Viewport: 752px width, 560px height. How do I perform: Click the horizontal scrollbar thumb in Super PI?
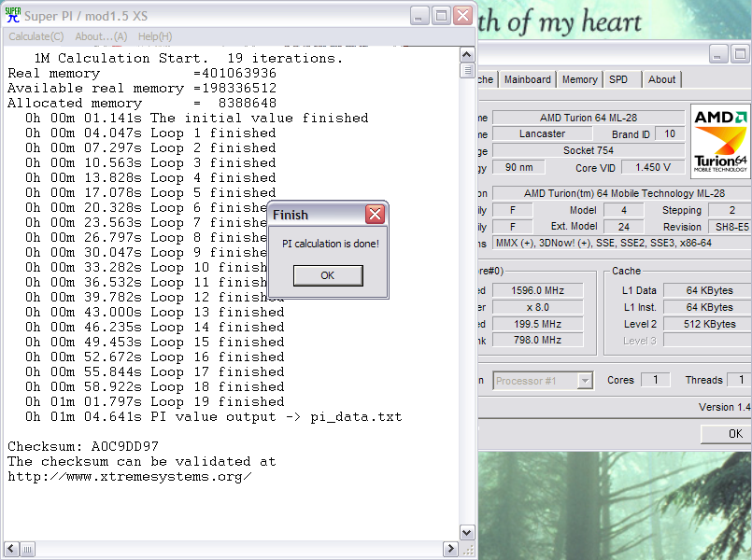coord(27,549)
